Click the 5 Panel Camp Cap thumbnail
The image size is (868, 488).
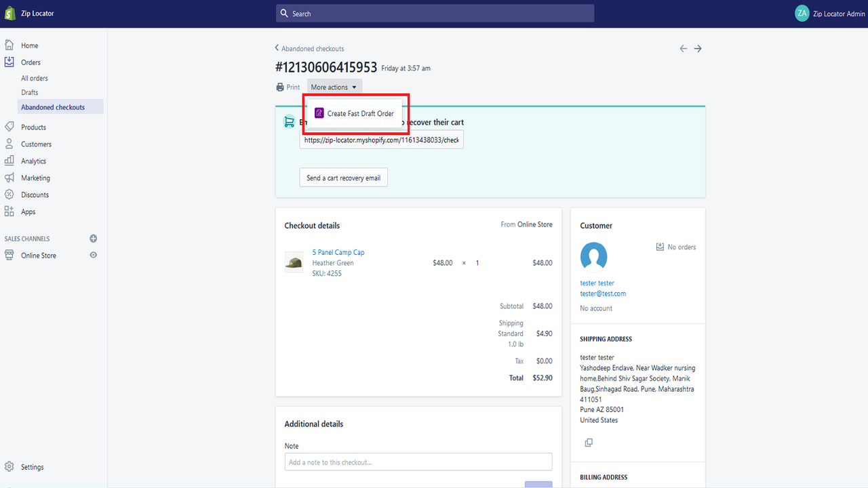[294, 263]
